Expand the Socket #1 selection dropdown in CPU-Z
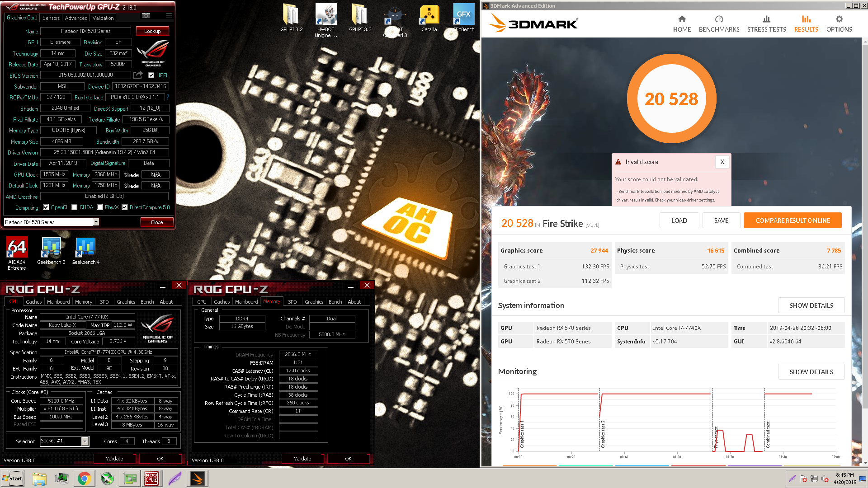Image resolution: width=868 pixels, height=488 pixels. pyautogui.click(x=85, y=441)
